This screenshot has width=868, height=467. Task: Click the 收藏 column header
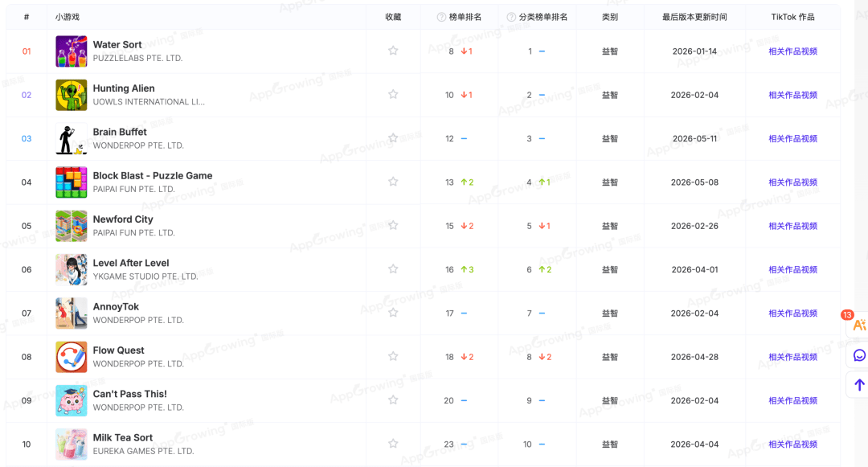(x=393, y=17)
